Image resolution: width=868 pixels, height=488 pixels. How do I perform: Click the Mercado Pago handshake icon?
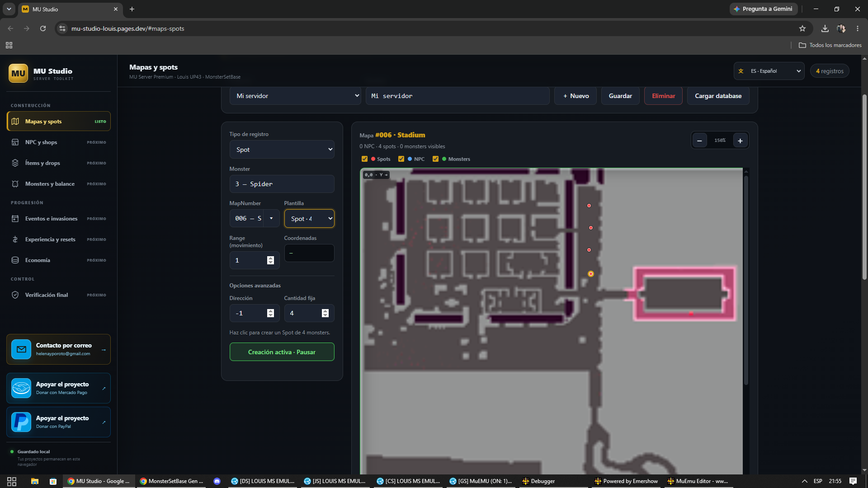coord(21,388)
